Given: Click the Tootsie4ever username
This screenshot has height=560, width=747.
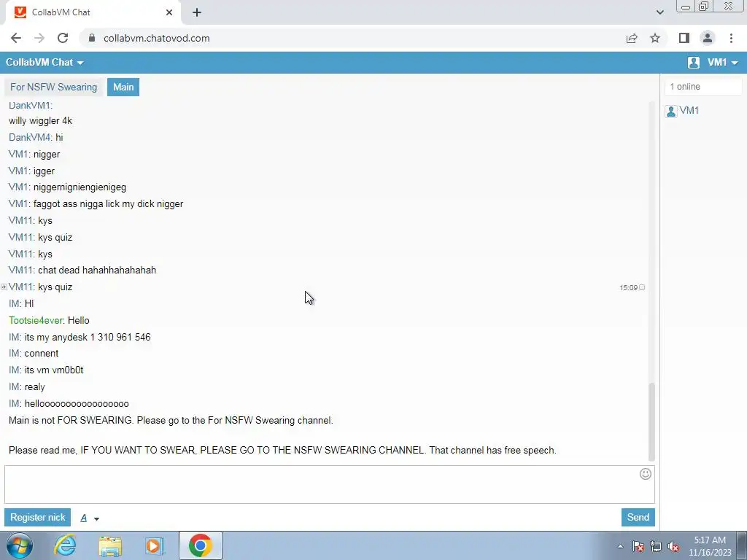Looking at the screenshot, I should click(36, 321).
